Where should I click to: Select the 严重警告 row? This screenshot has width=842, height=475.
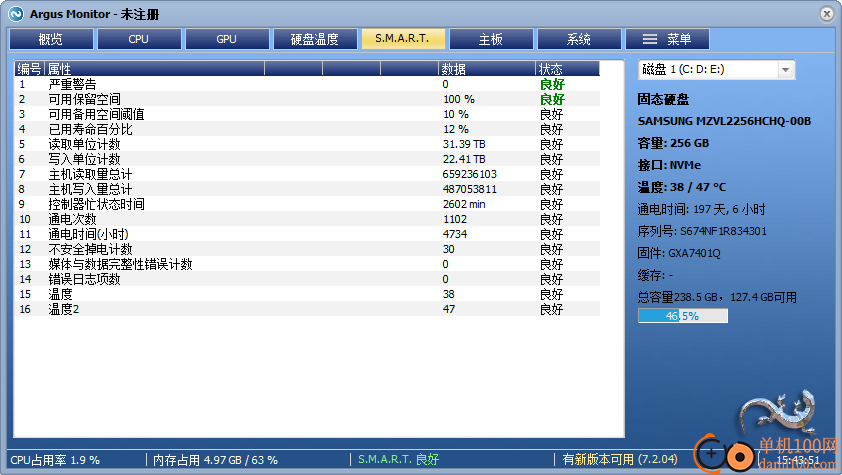[x=307, y=84]
